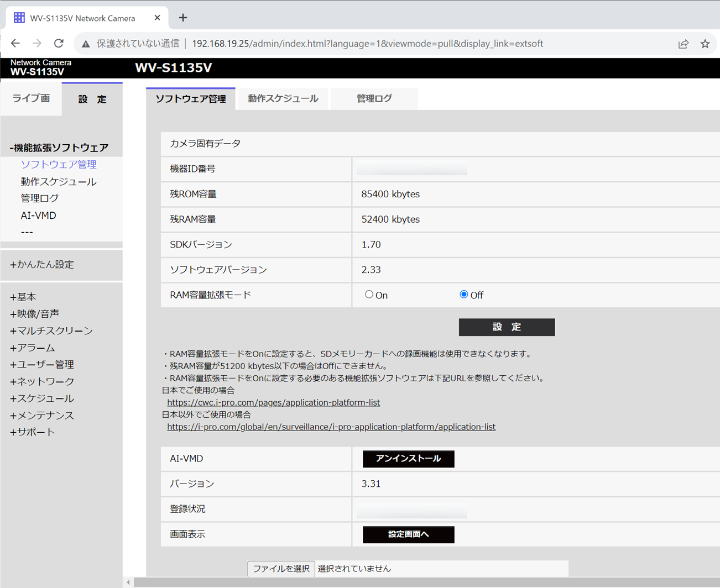The width and height of the screenshot is (720, 588).
Task: Open the i-pro.com global application-list link
Action: pyautogui.click(x=331, y=427)
